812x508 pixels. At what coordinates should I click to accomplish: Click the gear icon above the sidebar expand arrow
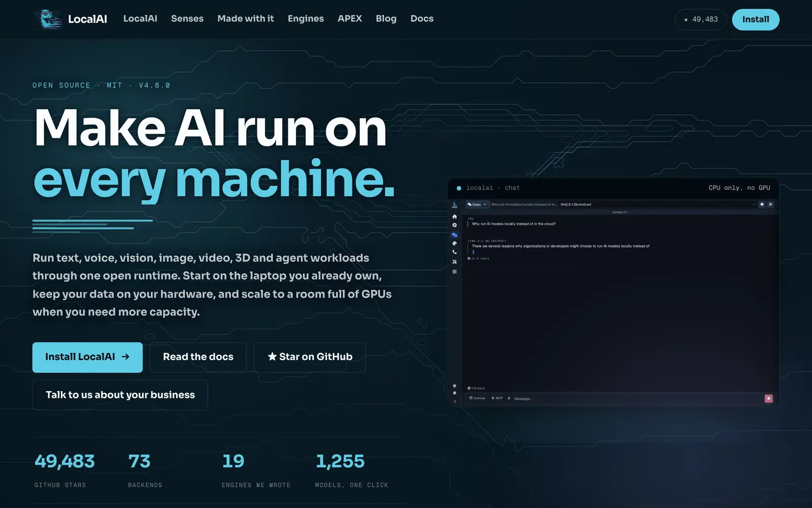[454, 393]
